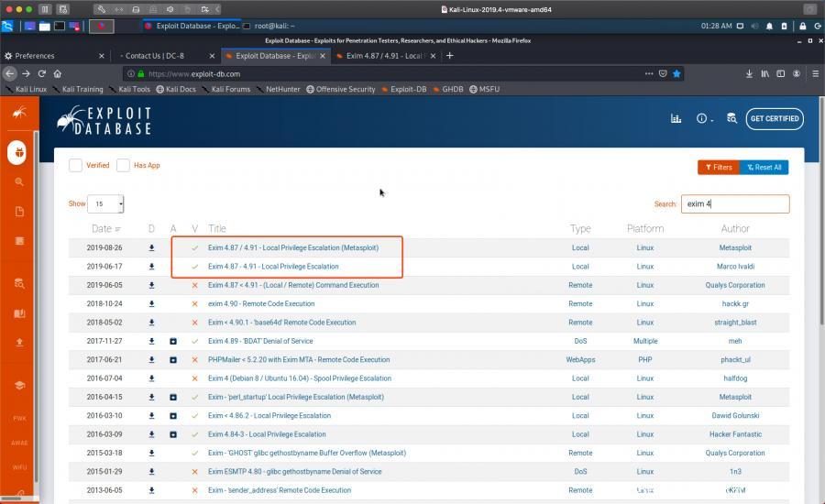Open Exim 4.87 < 4.91 Command Execution link
This screenshot has width=825, height=504.
tap(293, 285)
